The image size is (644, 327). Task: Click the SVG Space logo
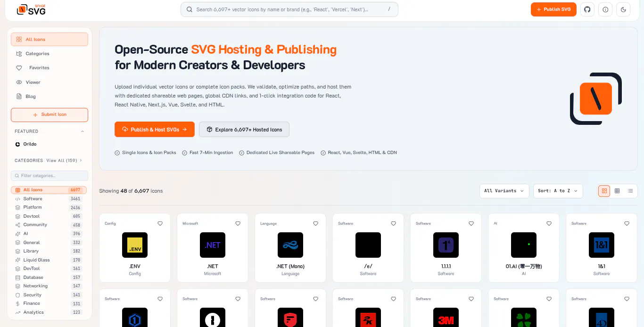31,9
